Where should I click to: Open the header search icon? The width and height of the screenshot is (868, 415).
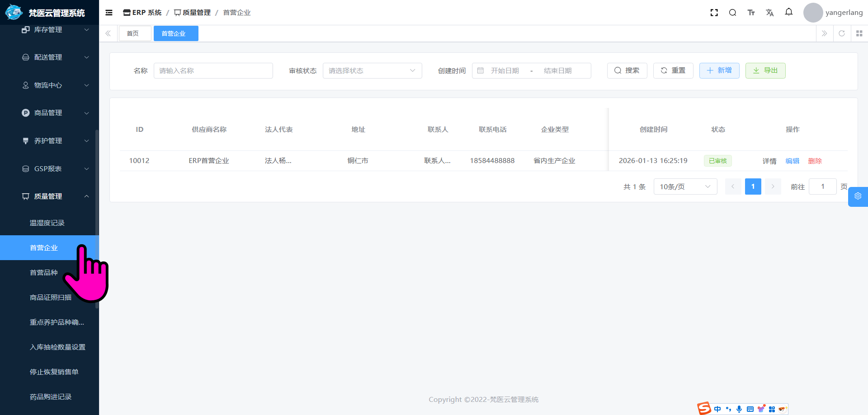732,13
